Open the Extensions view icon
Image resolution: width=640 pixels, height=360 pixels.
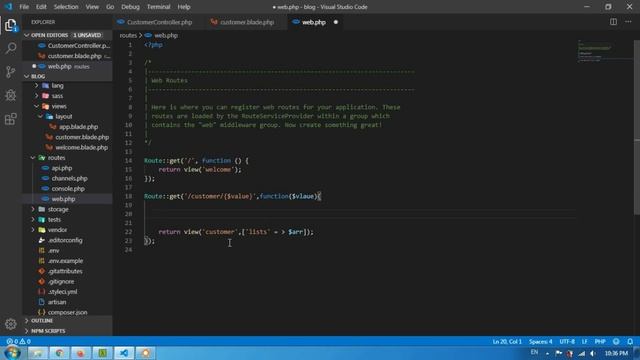tap(11, 119)
